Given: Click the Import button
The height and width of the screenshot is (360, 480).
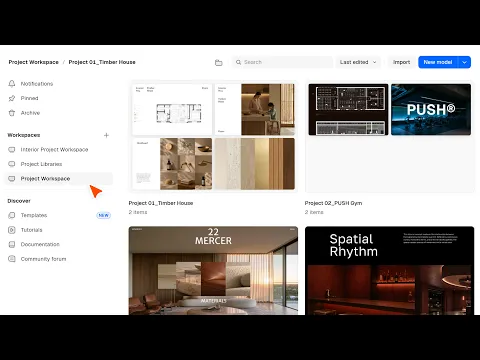Looking at the screenshot, I should (401, 62).
